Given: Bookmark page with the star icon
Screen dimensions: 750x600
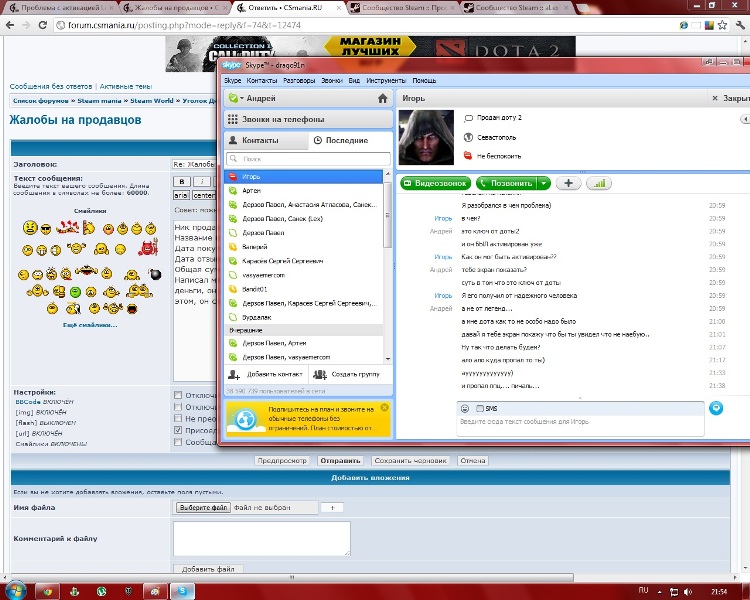Looking at the screenshot, I should pos(722,25).
